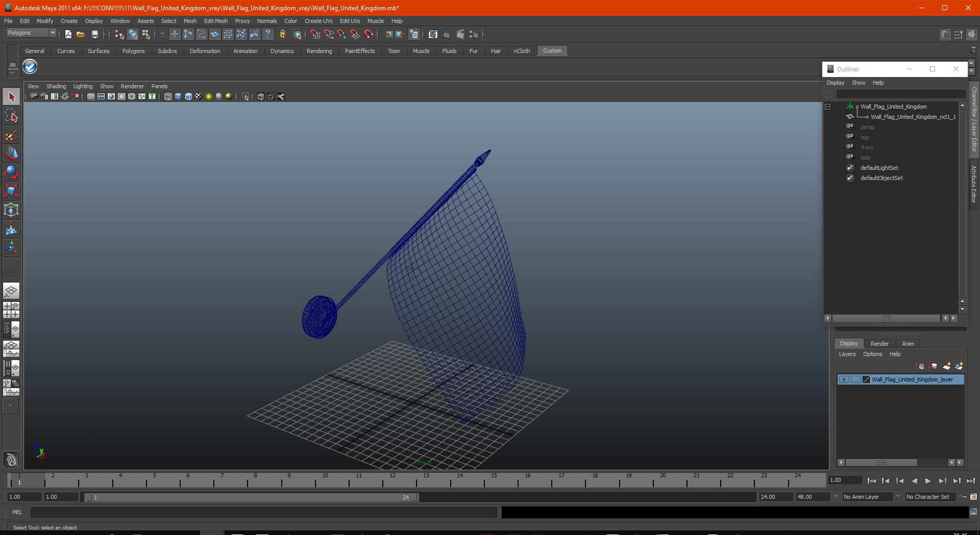
Task: Toggle Make Live magnet icon
Action: point(369,34)
